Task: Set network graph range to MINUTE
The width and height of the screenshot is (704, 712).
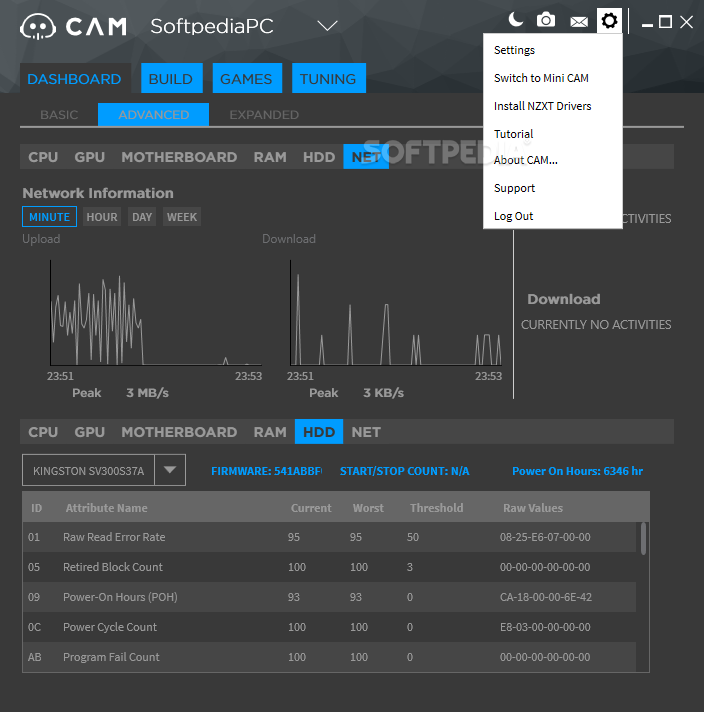Action: click(50, 217)
